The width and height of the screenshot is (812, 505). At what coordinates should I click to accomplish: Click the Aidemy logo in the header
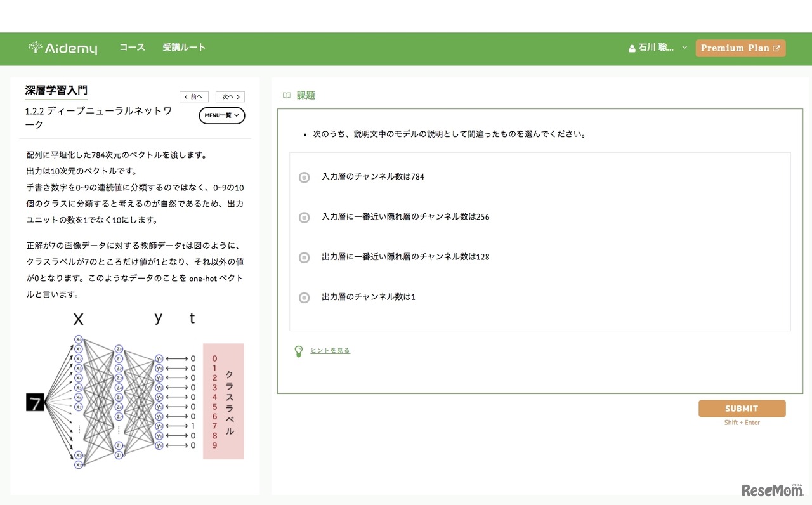[x=62, y=47]
